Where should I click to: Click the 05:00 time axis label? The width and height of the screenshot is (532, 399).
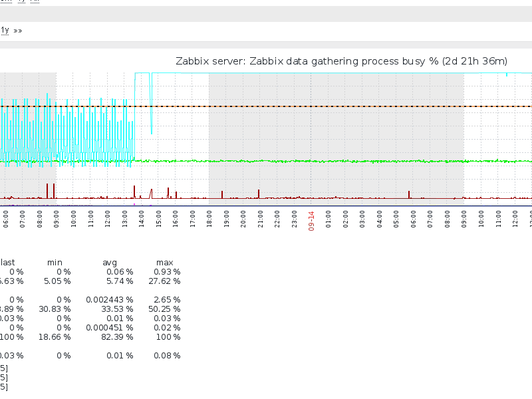[396, 219]
